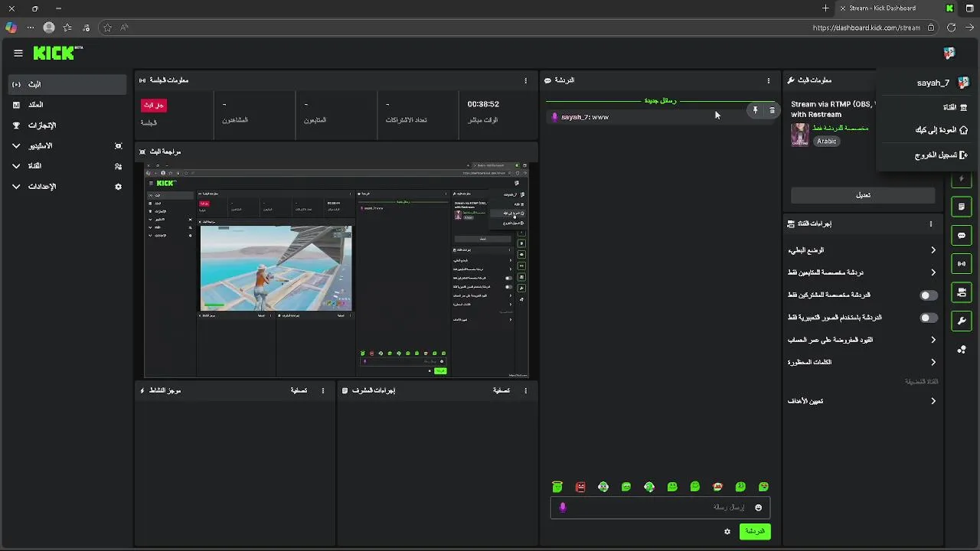This screenshot has width=980, height=551.
Task: Insert the last emote in emote row
Action: pyautogui.click(x=763, y=487)
